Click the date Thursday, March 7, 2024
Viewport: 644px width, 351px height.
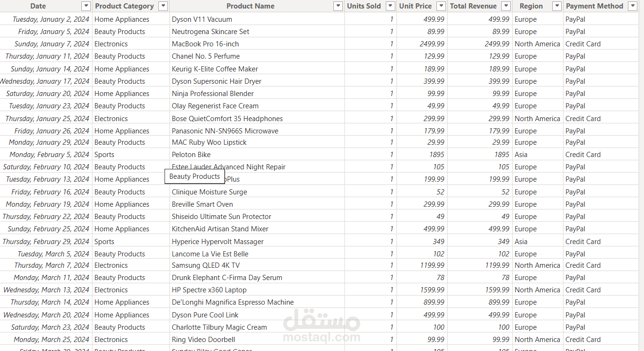point(52,265)
